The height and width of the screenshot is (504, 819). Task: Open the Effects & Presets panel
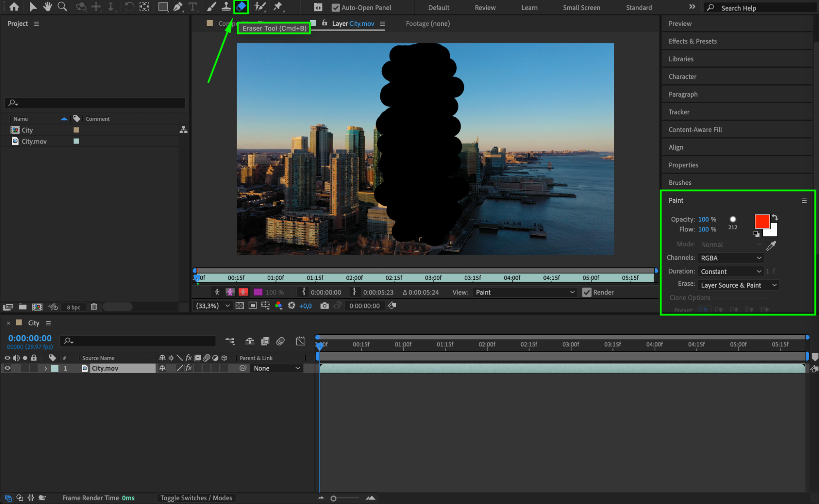[692, 41]
